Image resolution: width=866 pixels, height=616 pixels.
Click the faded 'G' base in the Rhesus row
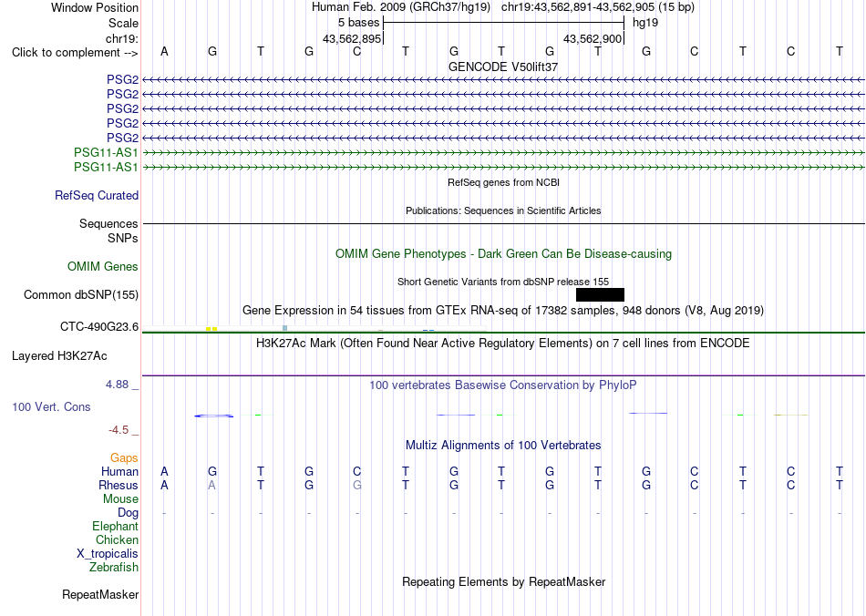tap(357, 485)
